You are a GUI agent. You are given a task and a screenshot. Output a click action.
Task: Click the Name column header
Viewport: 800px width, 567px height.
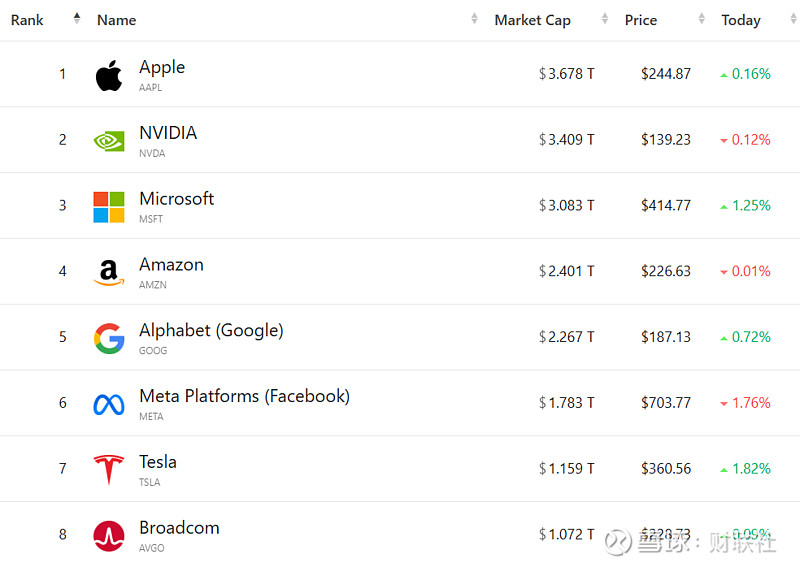tap(117, 20)
